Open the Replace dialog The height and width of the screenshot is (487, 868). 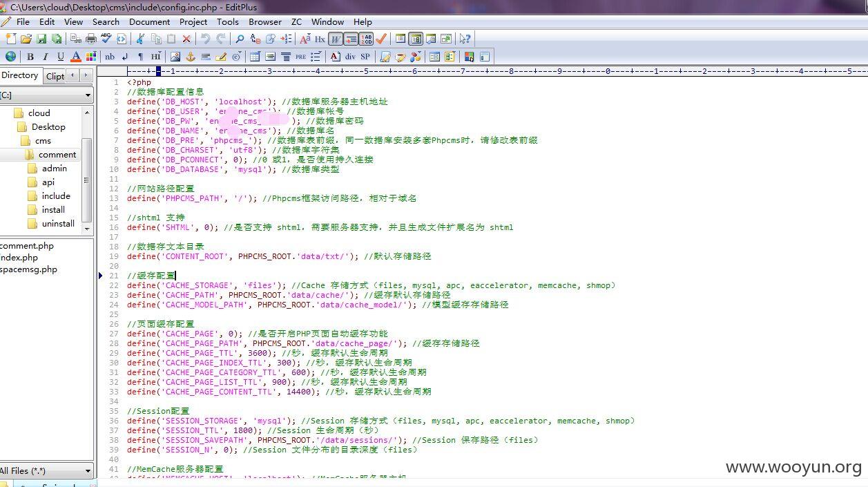click(255, 39)
